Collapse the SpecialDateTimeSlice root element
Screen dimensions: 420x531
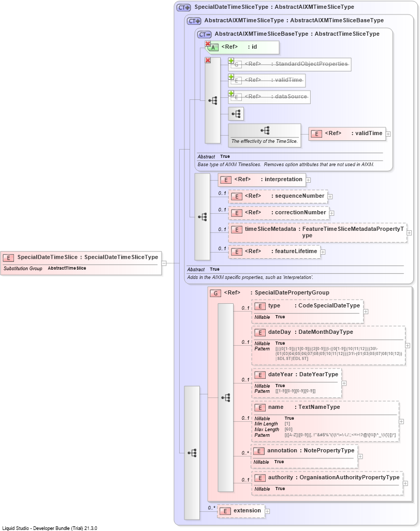point(164,263)
